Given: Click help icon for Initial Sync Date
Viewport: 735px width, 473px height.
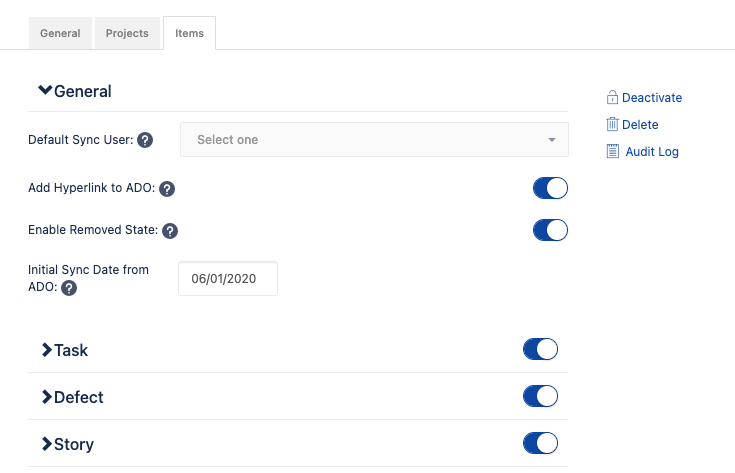Looking at the screenshot, I should tap(69, 288).
